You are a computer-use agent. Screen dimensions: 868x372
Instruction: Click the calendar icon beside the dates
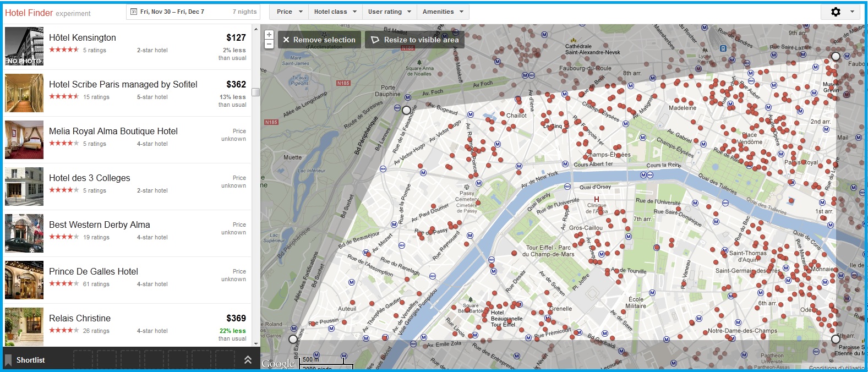(133, 12)
